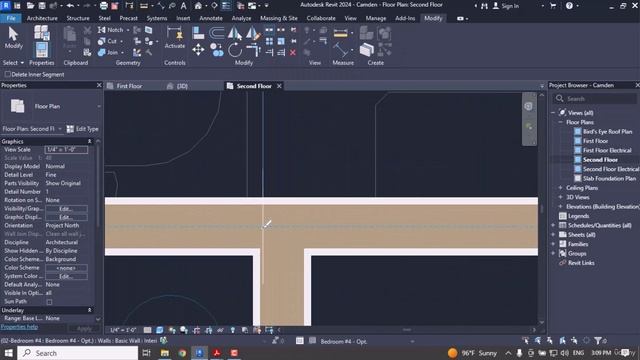The image size is (640, 360).
Task: Click the Activate controls tool
Action: pyautogui.click(x=175, y=38)
